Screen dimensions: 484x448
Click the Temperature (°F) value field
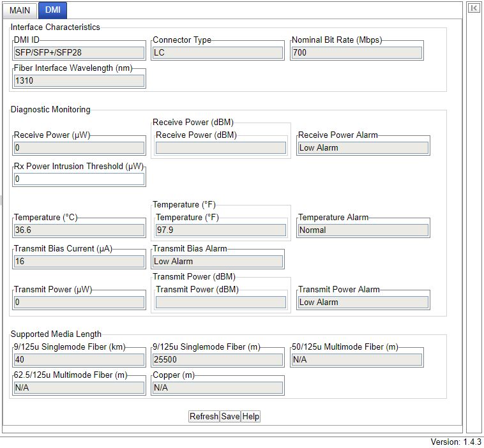click(220, 230)
